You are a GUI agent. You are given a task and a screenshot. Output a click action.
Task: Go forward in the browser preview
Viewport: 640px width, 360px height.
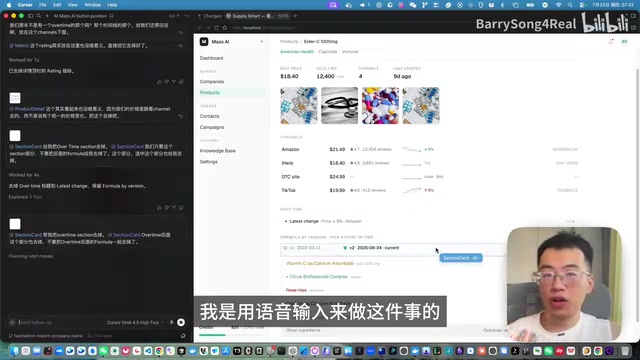tap(207, 28)
